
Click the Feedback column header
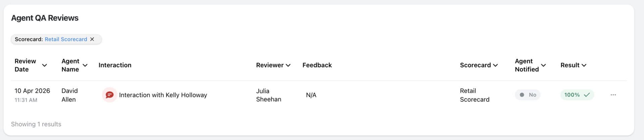[317, 65]
